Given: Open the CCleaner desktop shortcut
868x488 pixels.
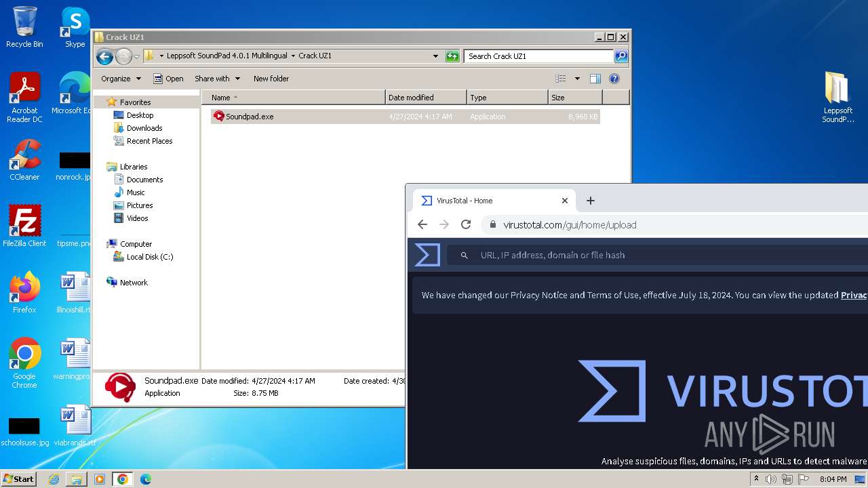Looking at the screenshot, I should 24,160.
